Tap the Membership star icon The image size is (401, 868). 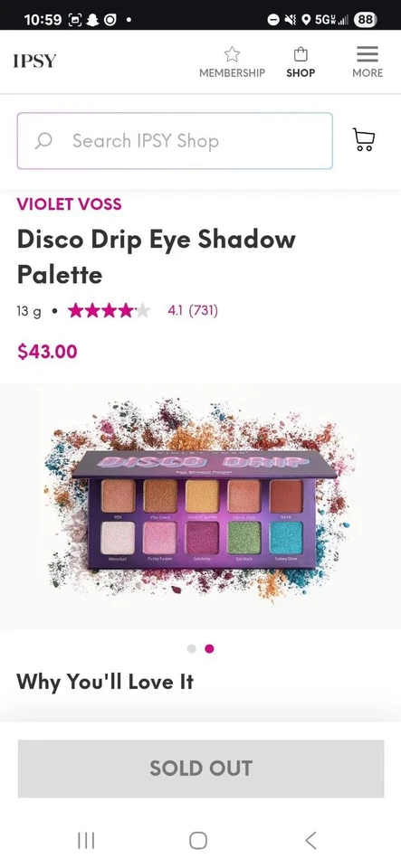(232, 54)
